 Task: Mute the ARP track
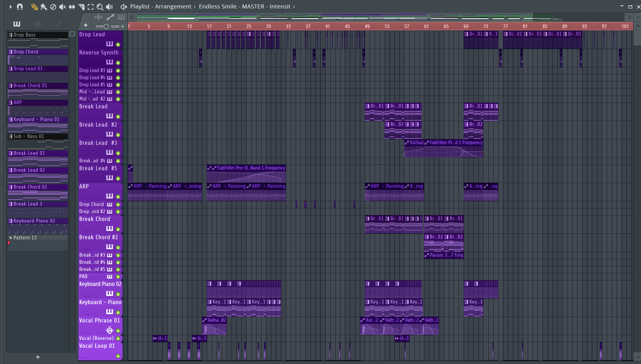click(x=118, y=197)
